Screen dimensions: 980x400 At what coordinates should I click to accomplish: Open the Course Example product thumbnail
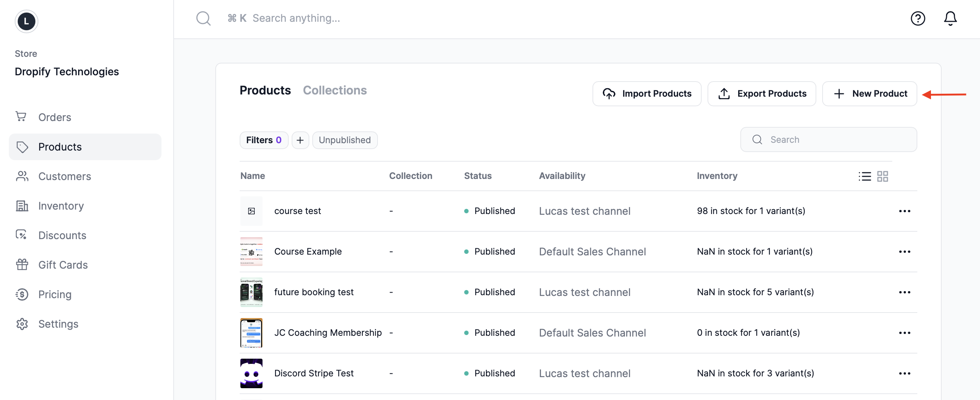click(251, 252)
